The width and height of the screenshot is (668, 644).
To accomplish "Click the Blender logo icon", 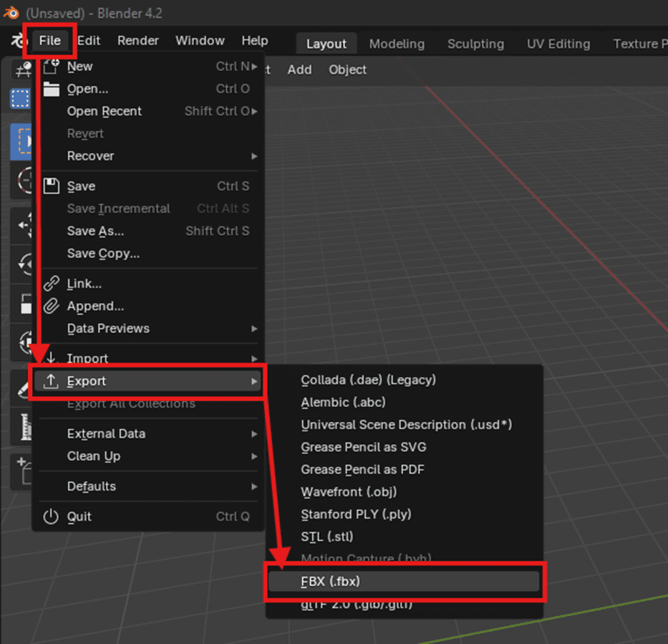I will pos(10,14).
